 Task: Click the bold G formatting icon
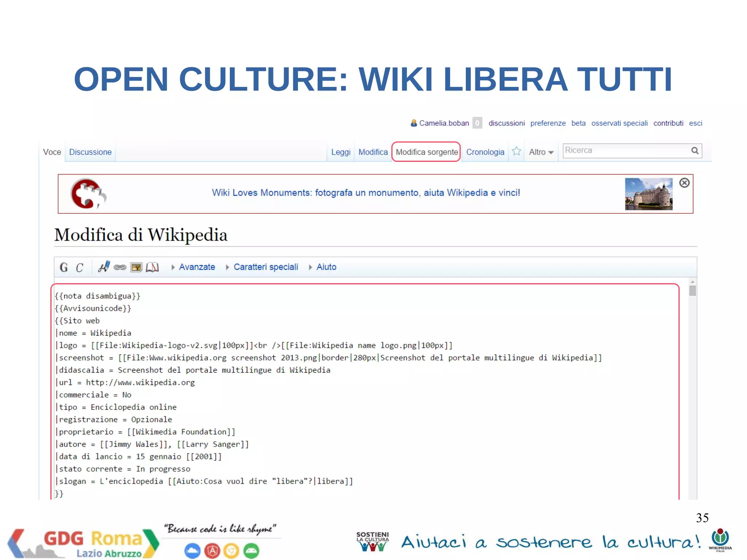click(x=64, y=267)
